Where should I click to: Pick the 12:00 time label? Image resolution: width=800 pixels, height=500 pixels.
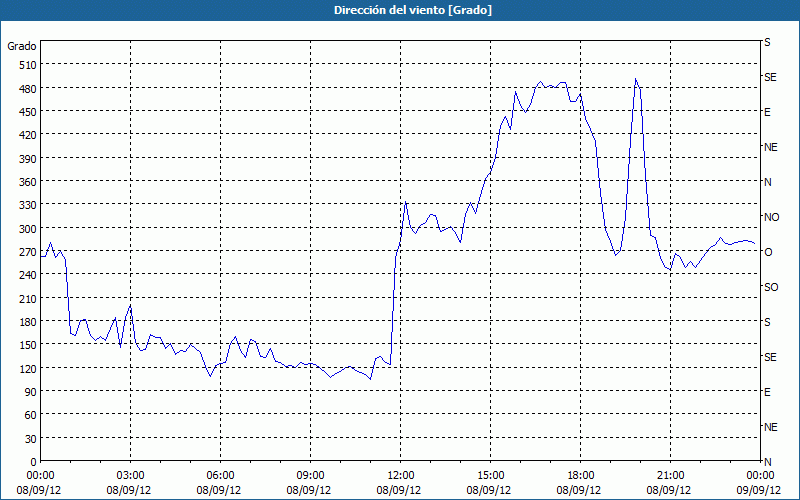click(401, 476)
